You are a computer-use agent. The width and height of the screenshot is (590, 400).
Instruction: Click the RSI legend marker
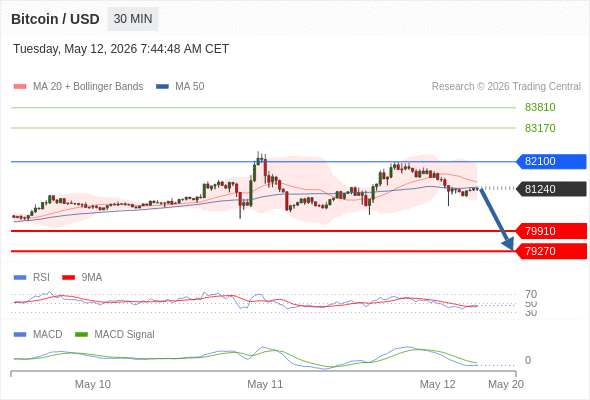(x=20, y=278)
